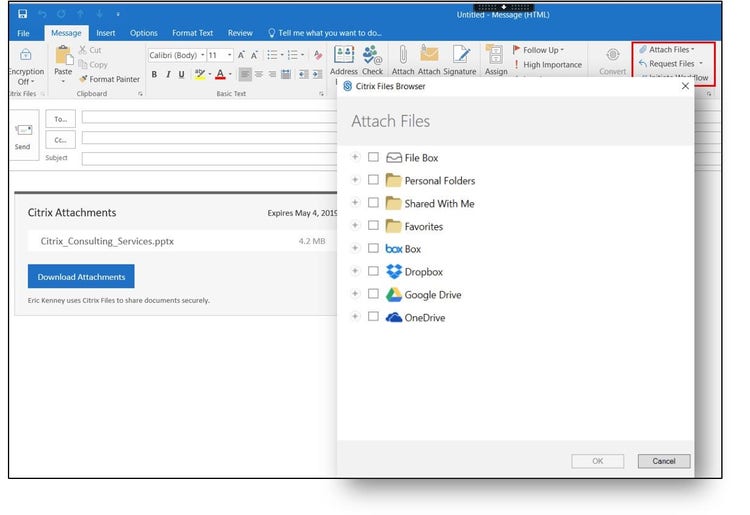This screenshot has height=515, width=750.
Task: Switch to the Message tab
Action: click(66, 33)
